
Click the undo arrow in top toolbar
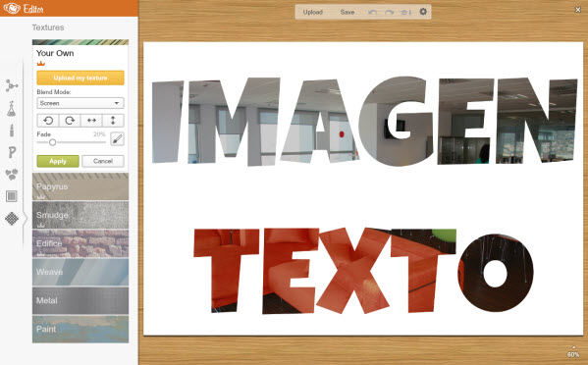[372, 12]
